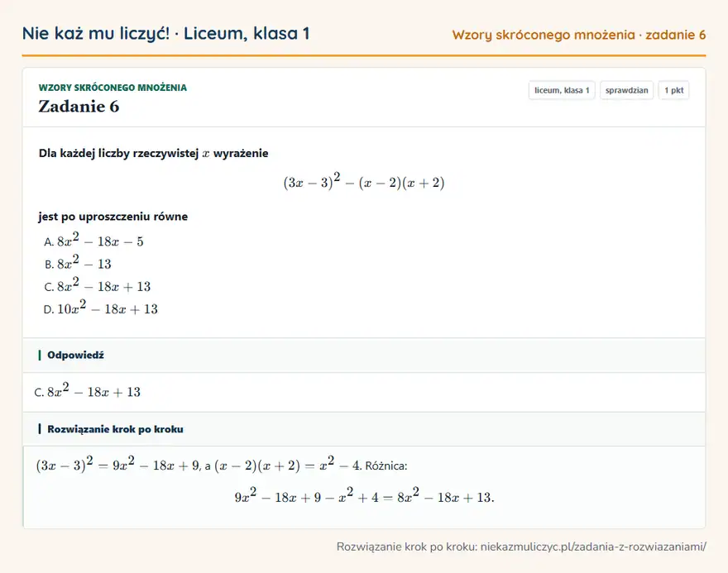Click the 'liceum, klasa 1' tag
Screen dimensions: 728x573
pos(562,90)
